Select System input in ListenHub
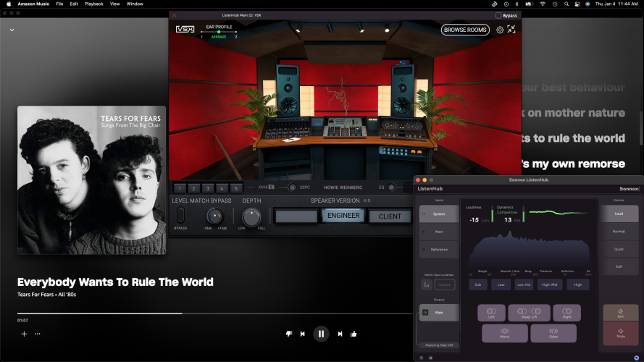 (439, 214)
